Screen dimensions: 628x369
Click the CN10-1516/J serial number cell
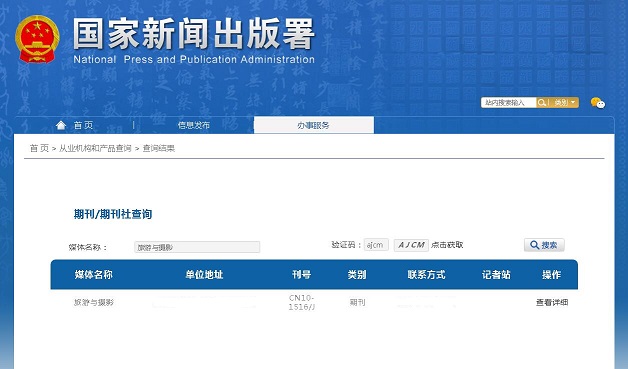tap(302, 302)
